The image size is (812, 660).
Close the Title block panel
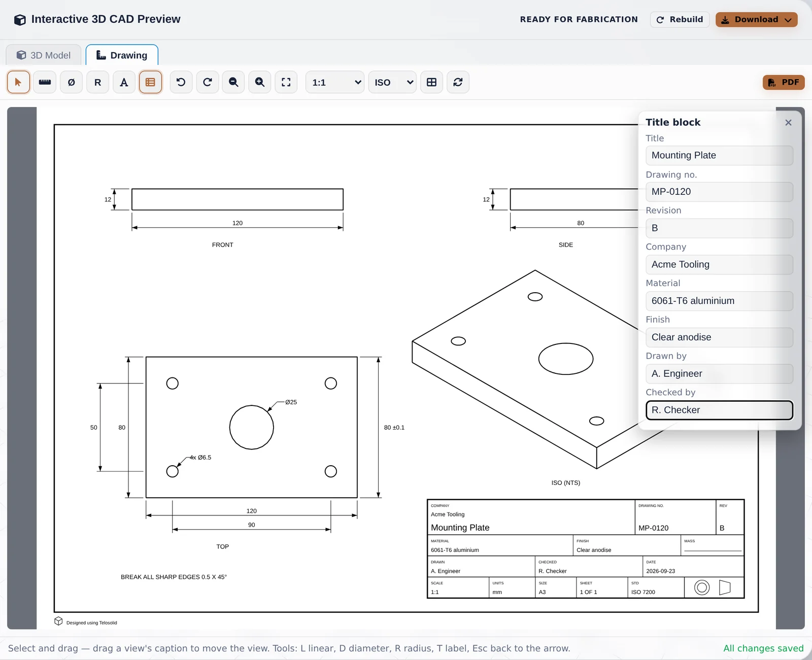coord(788,122)
